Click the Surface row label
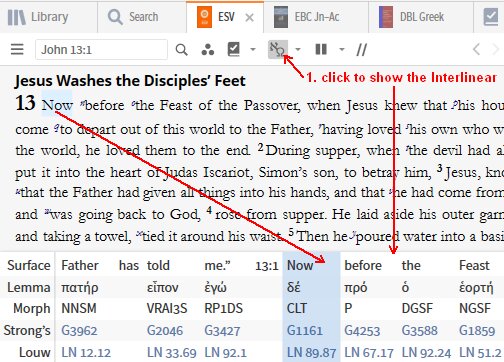This screenshot has width=504, height=362. (x=29, y=266)
